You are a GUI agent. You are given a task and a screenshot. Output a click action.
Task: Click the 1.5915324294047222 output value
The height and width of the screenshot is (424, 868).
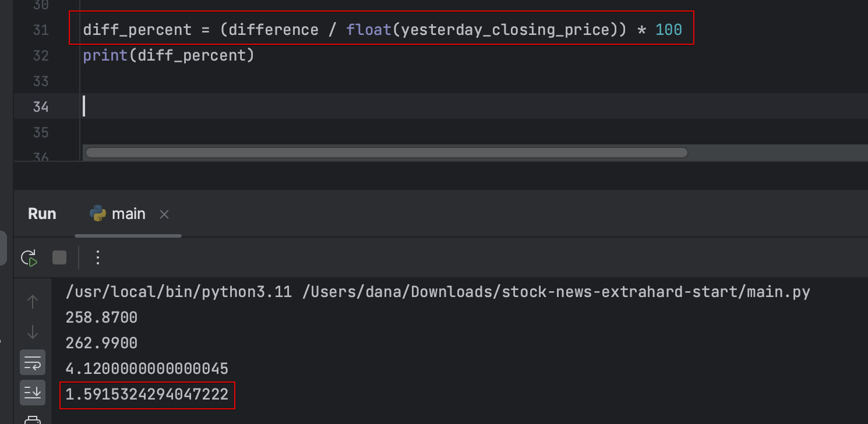147,394
